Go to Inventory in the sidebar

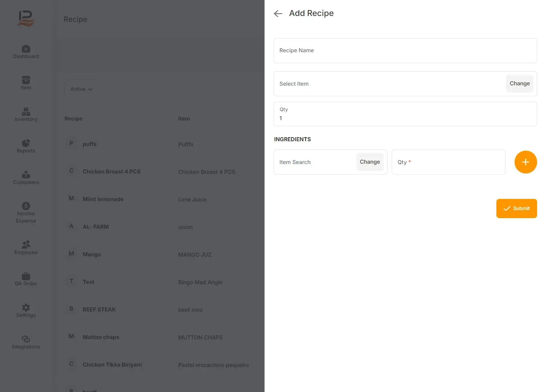point(26,114)
